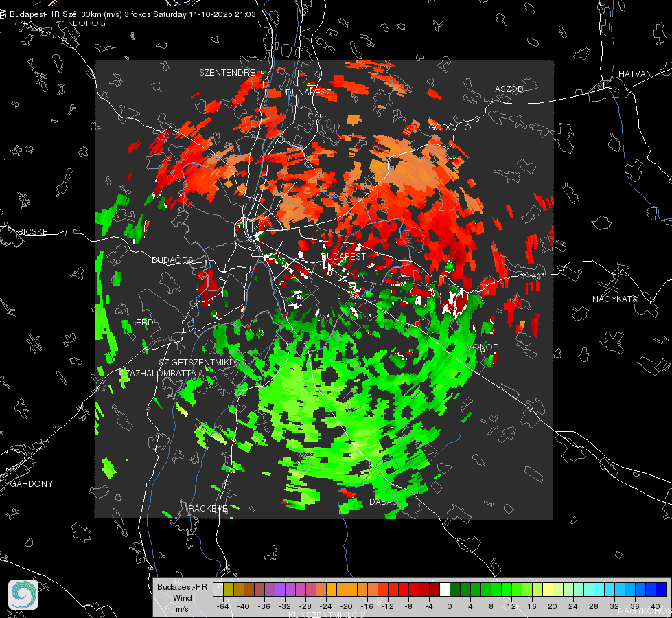This screenshot has width=672, height=618.
Task: Click the -64 legend scale value
Action: 223,606
